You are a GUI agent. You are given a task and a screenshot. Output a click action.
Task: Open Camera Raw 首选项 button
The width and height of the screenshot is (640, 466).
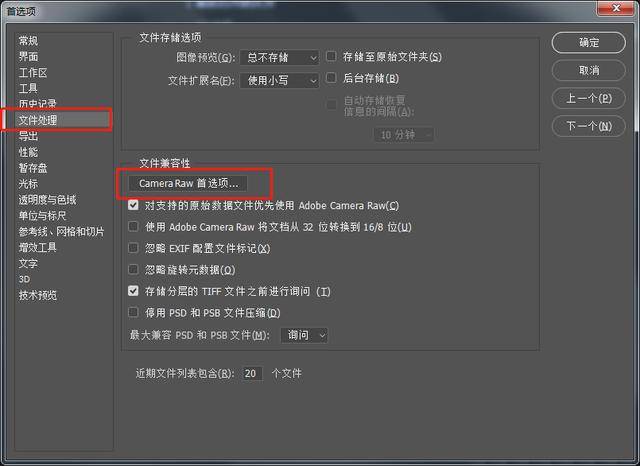click(188, 183)
